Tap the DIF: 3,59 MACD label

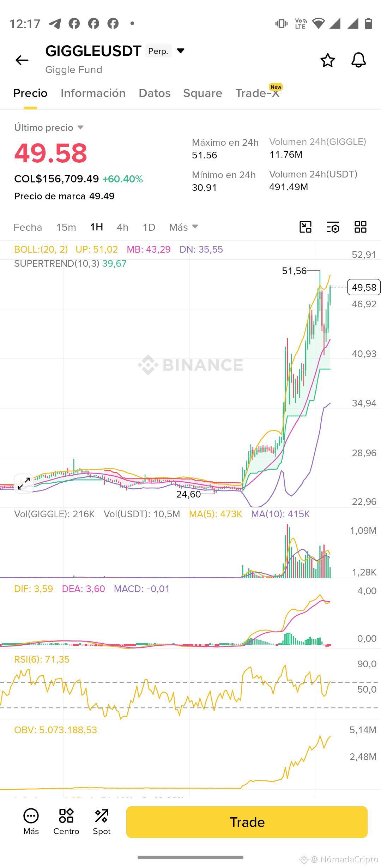pyautogui.click(x=34, y=589)
